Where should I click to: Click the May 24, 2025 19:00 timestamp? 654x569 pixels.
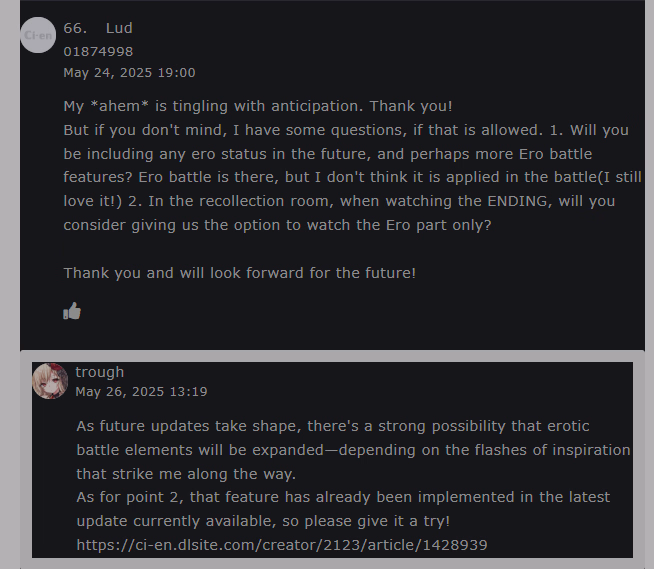(x=129, y=72)
